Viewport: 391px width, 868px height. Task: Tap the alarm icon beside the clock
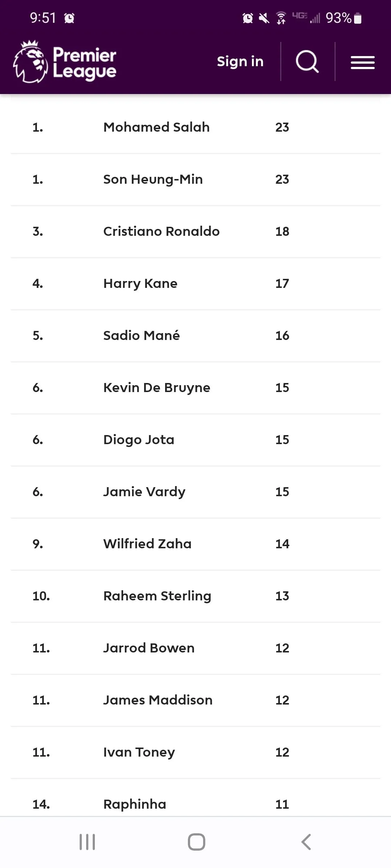[69, 18]
